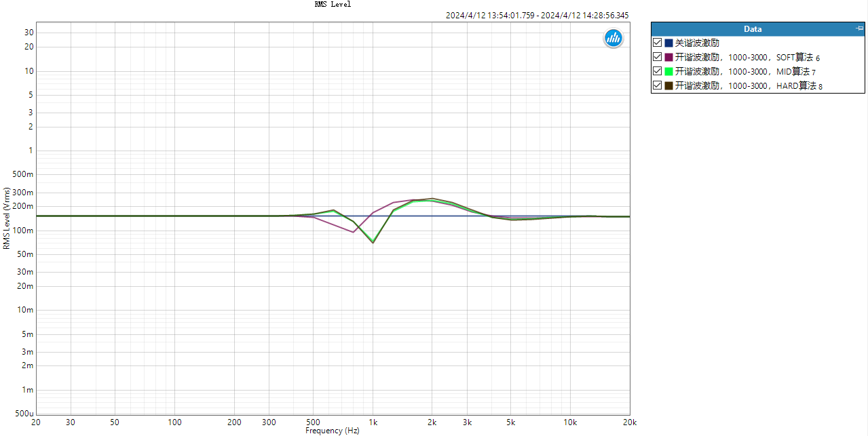This screenshot has width=868, height=436.
Task: Toggle the HARD算法 trace checkbox
Action: click(x=657, y=85)
